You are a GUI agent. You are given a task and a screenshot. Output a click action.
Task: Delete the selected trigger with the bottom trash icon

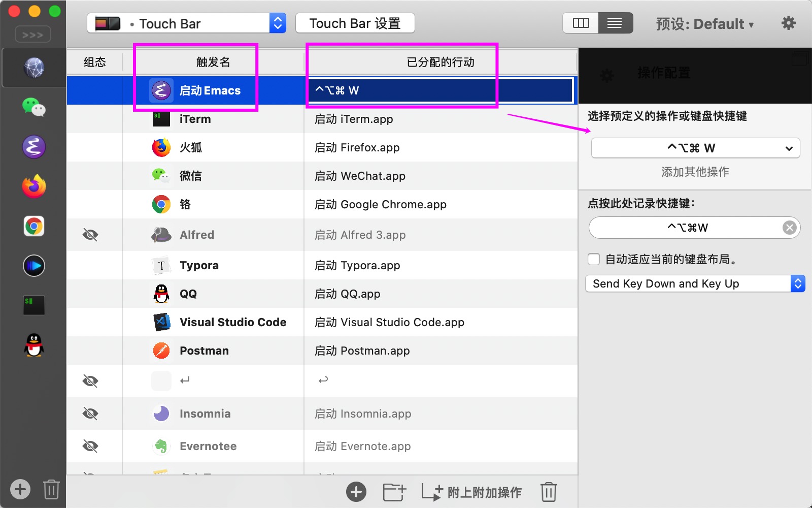(x=549, y=492)
